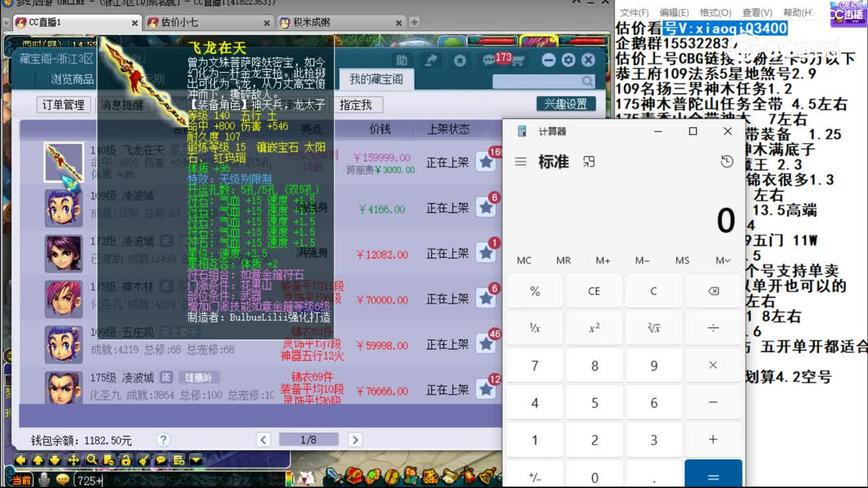Click calculator percent button
Screen dimensions: 868x488
tap(534, 291)
